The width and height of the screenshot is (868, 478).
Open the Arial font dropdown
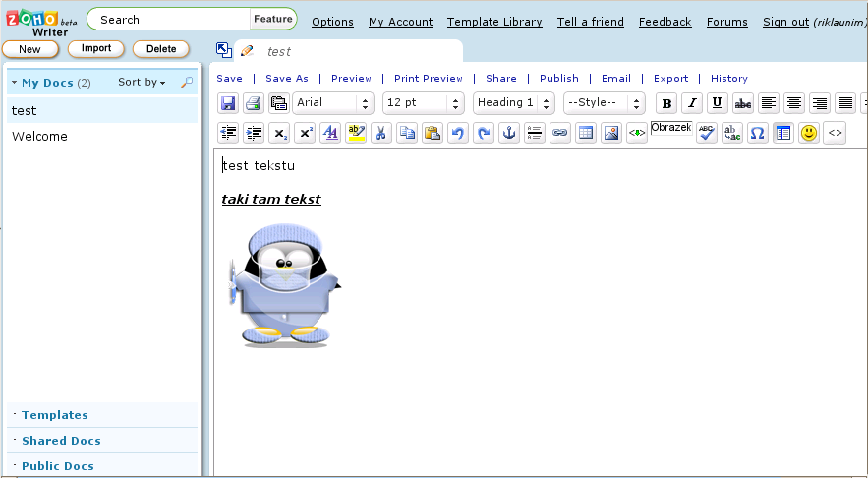point(333,103)
